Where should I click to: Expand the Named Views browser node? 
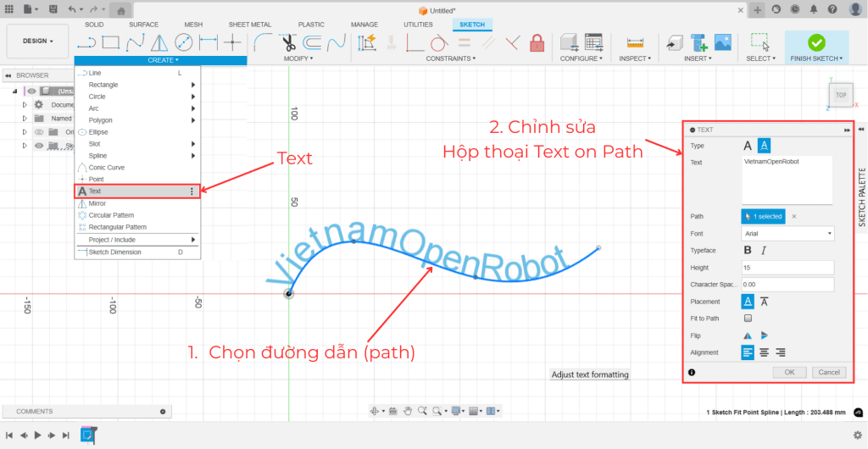25,119
